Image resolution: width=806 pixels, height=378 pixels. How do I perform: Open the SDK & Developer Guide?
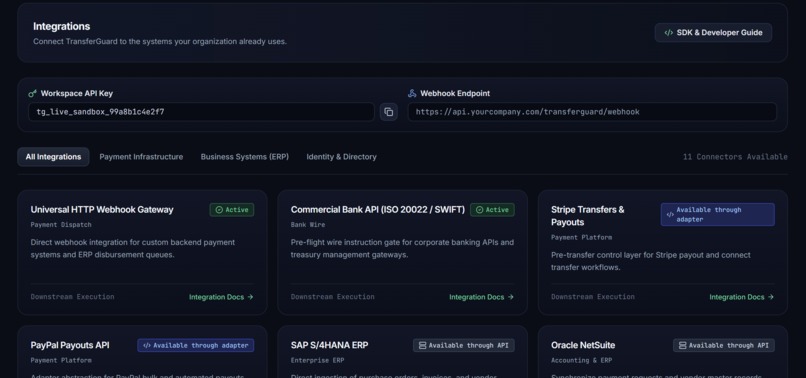pos(713,32)
